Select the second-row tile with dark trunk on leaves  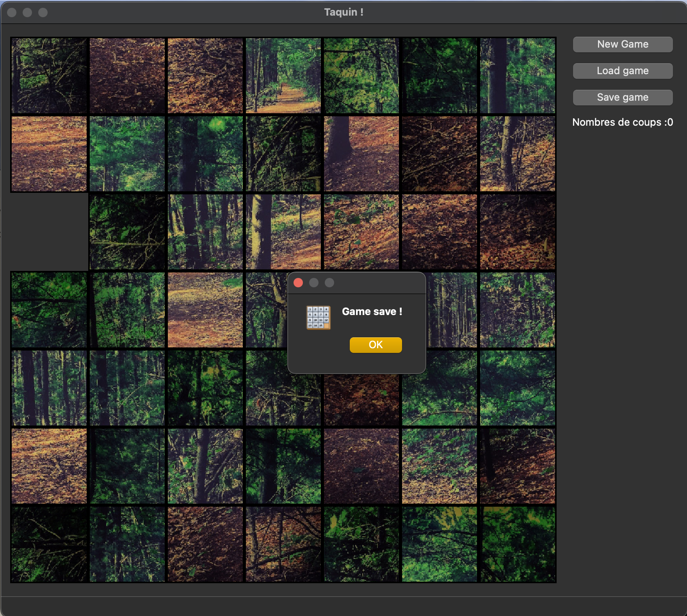361,154
